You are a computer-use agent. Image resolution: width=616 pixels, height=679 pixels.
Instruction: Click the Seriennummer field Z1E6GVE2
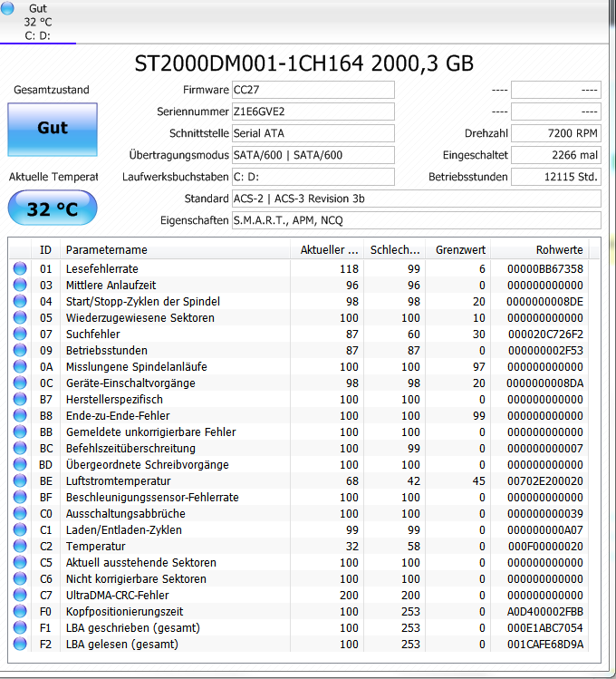click(x=313, y=112)
